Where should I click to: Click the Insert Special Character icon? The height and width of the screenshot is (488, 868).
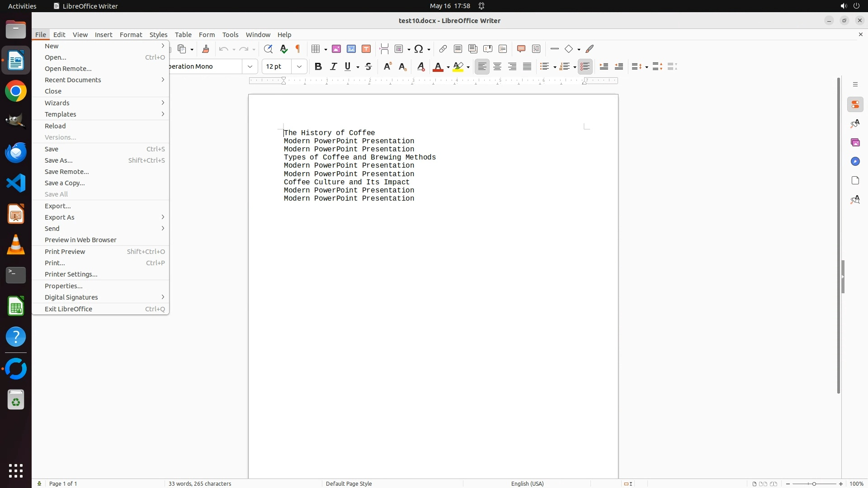click(x=419, y=49)
